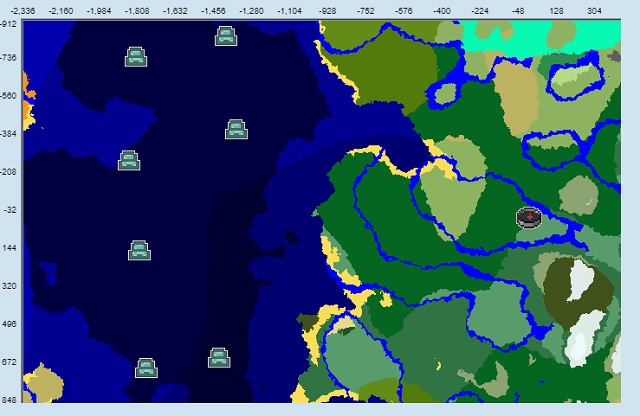
Task: Click the 128 horizontal axis label
Action: point(556,11)
